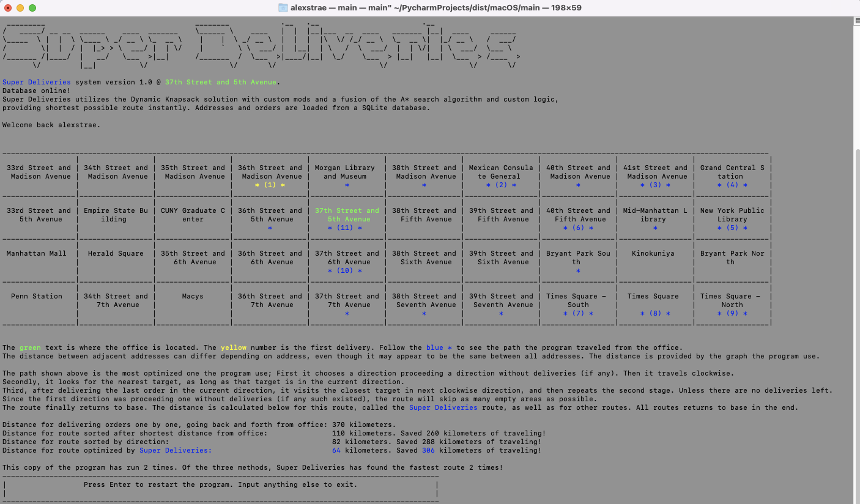
Task: Click the blue '* (2) *' marker
Action: pyautogui.click(x=501, y=185)
